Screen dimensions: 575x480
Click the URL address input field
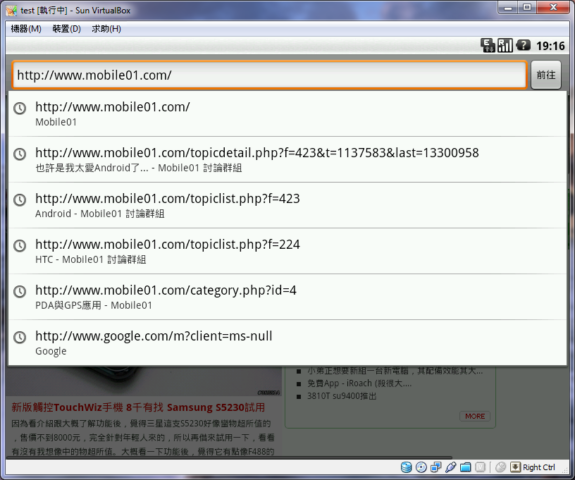tap(270, 75)
